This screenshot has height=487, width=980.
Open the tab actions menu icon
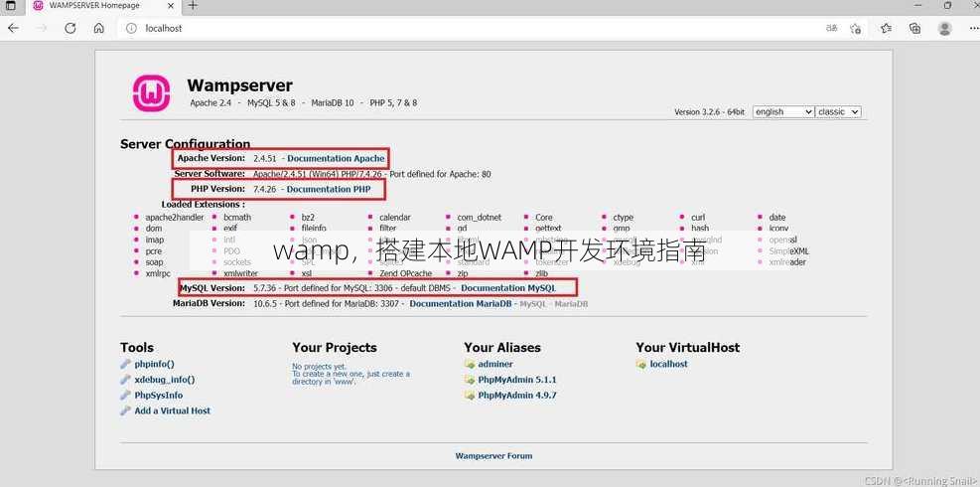coord(11,6)
